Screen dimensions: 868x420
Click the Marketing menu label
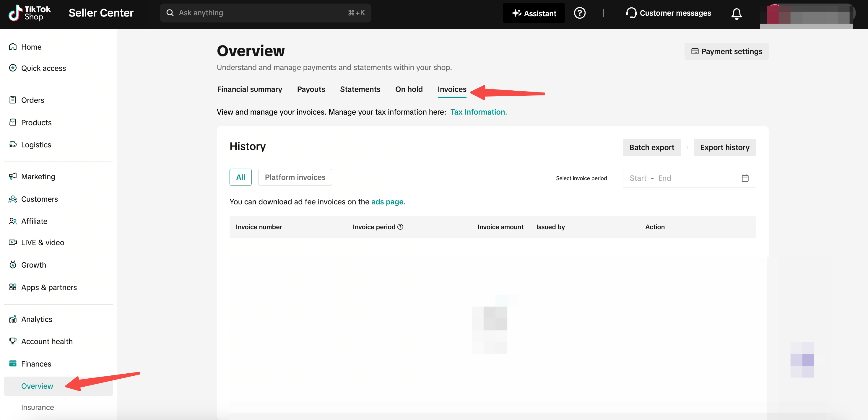[38, 177]
